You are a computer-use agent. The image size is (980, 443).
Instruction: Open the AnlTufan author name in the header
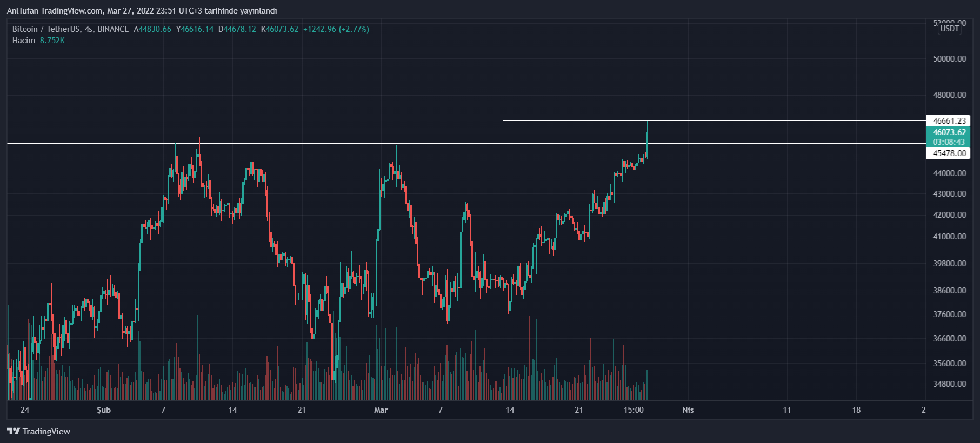(x=23, y=11)
